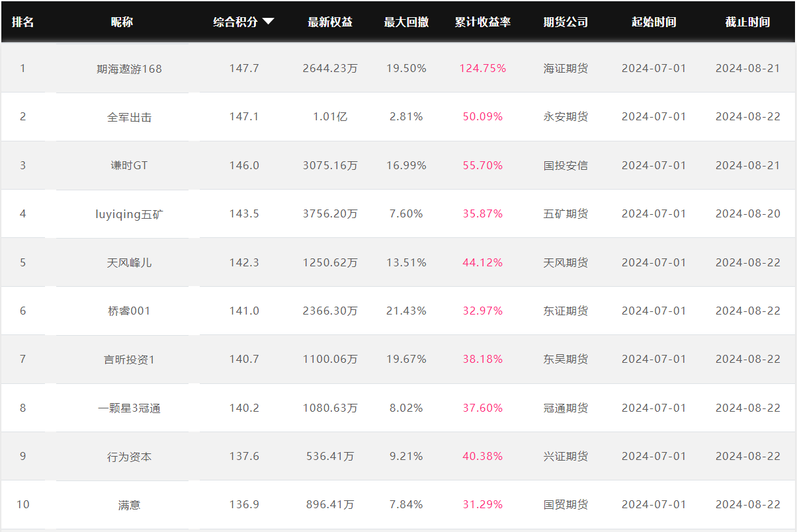The height and width of the screenshot is (532, 797).
Task: Open nickname 行为资本
Action: click(129, 457)
